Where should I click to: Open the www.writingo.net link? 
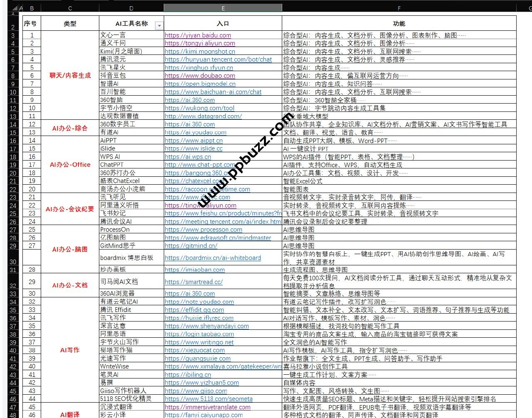click(199, 342)
